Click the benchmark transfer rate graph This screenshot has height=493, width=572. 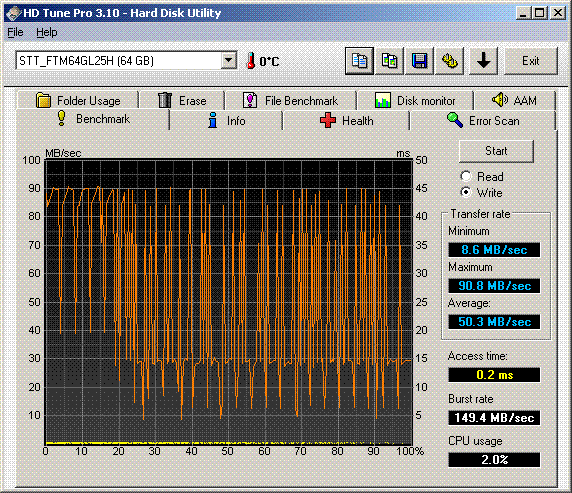coord(229,302)
